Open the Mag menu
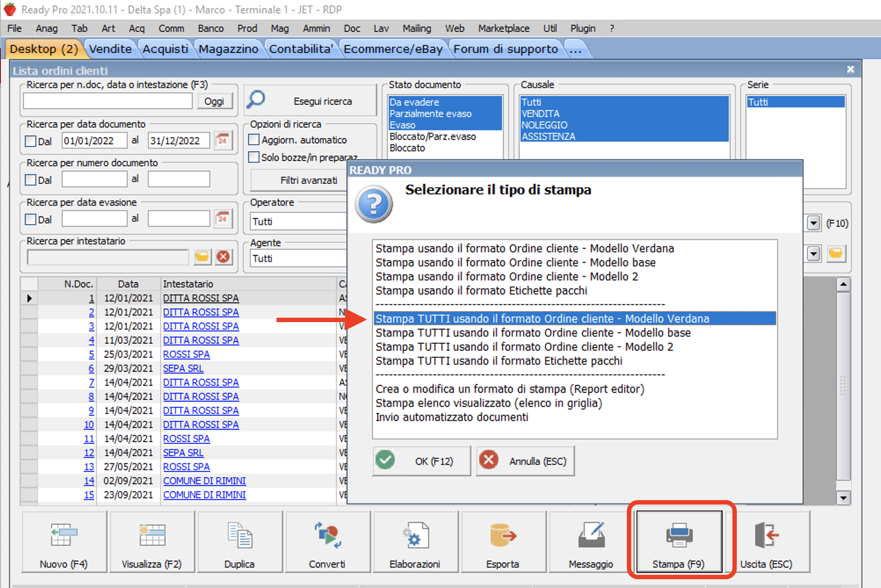Image resolution: width=881 pixels, height=588 pixels. click(280, 29)
